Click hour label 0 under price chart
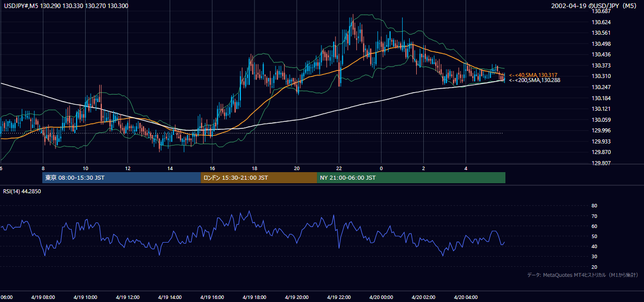 click(381, 168)
